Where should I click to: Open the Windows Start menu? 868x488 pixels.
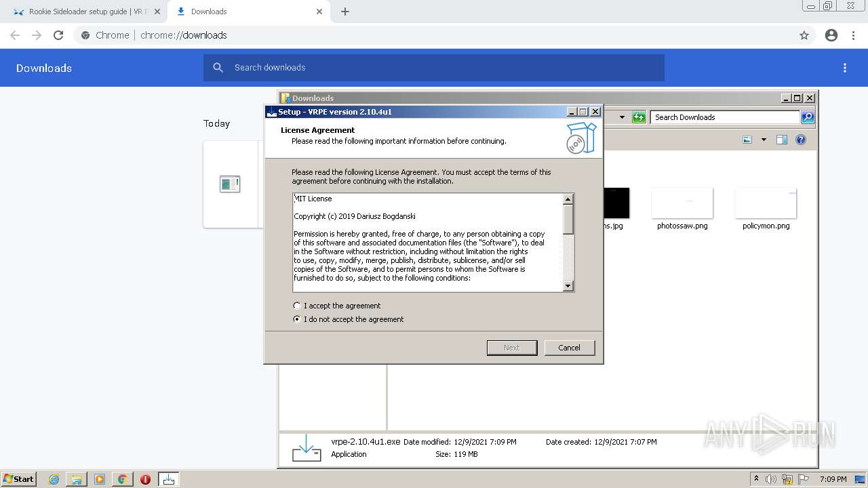(x=18, y=479)
